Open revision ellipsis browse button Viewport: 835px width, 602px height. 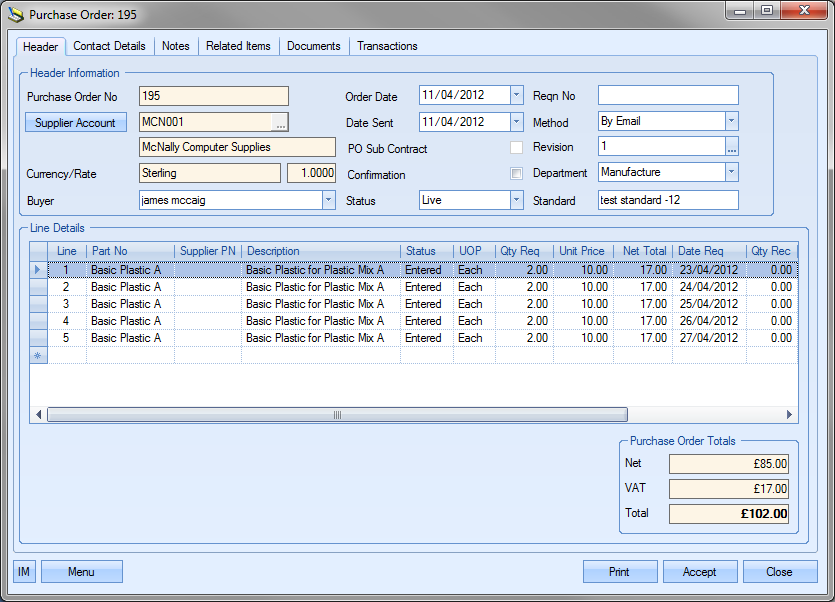click(x=731, y=147)
